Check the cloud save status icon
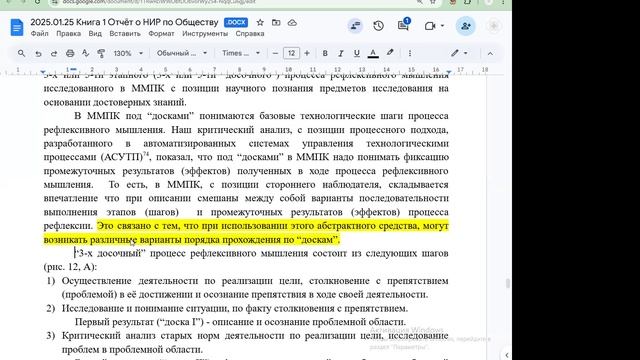This screenshot has height=360, width=640. pyautogui.click(x=292, y=22)
